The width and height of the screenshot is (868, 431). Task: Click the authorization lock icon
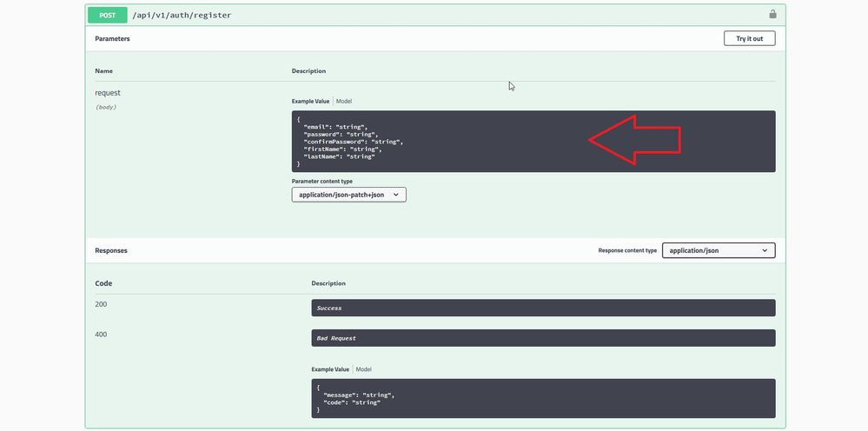click(772, 14)
